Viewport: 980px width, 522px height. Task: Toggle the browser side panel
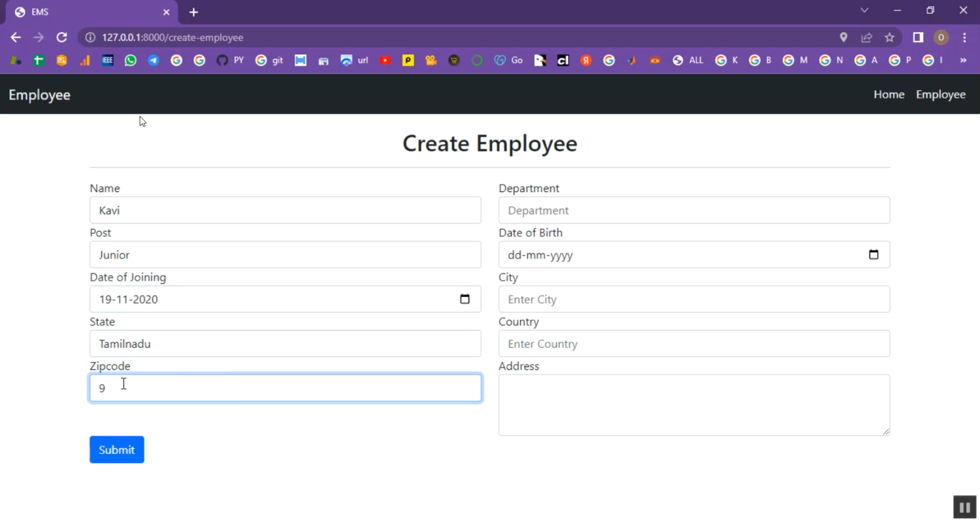(918, 38)
